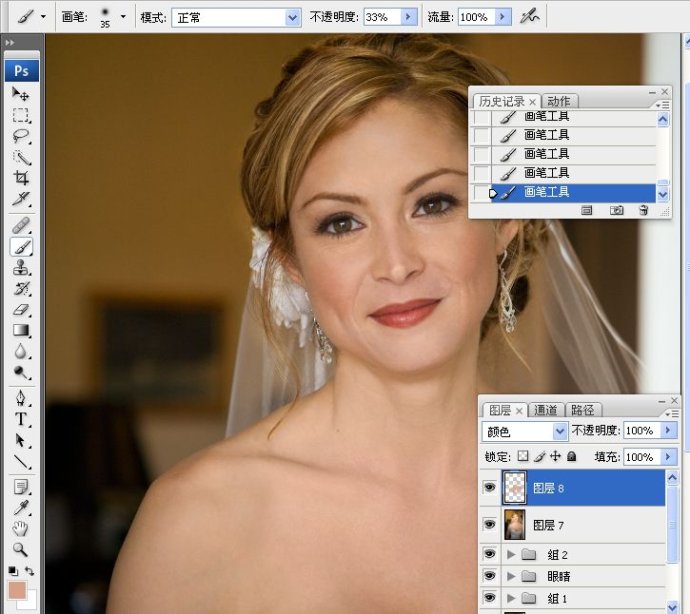Pick the background color swatch
The width and height of the screenshot is (690, 614).
[31, 603]
